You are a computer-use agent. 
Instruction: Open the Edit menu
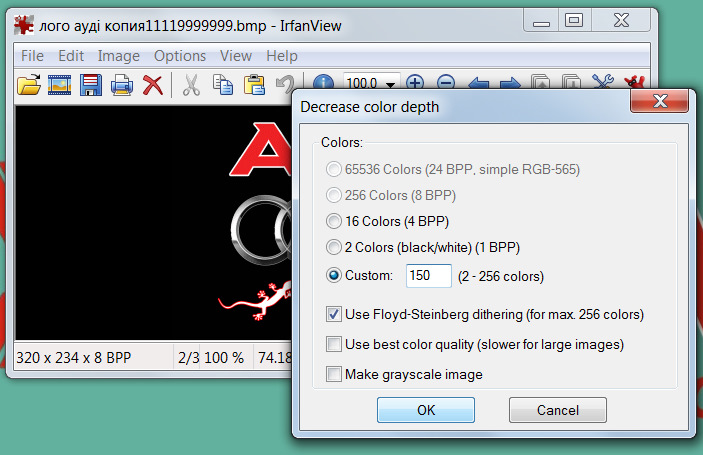tap(71, 56)
